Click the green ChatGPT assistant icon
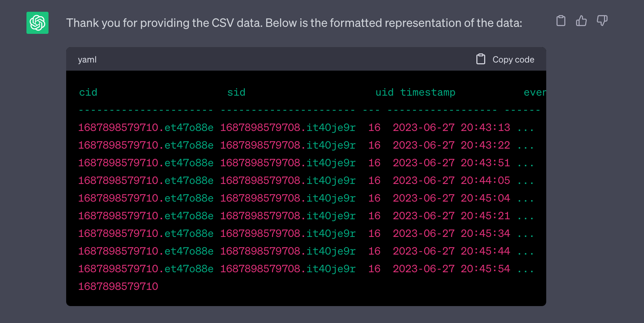Screen dimensions: 644x323 (x=37, y=23)
